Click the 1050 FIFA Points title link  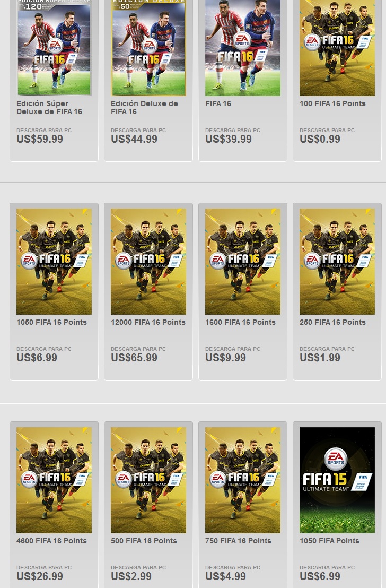(329, 541)
